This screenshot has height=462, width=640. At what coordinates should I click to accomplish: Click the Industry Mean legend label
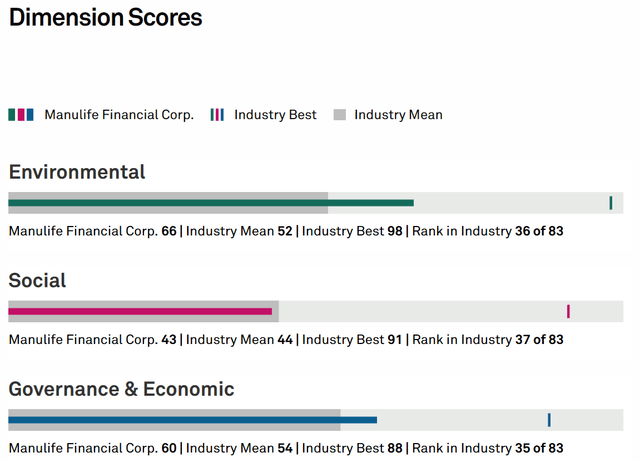[398, 115]
